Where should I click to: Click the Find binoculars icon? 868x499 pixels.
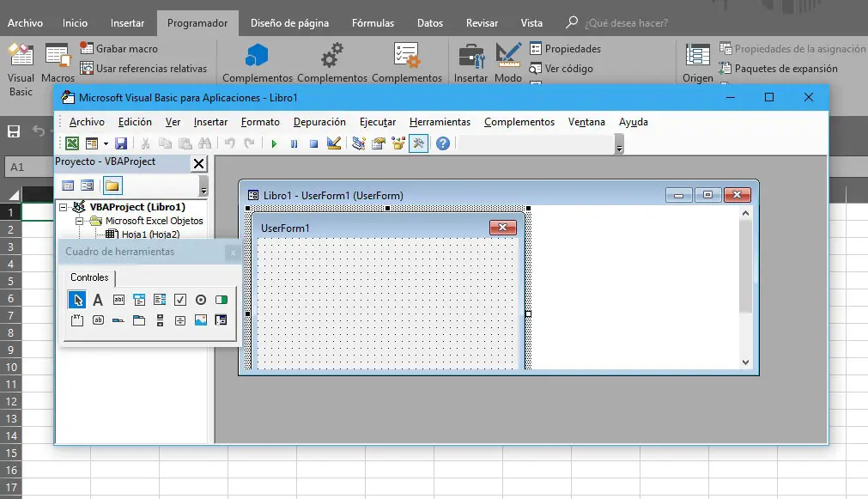[205, 143]
